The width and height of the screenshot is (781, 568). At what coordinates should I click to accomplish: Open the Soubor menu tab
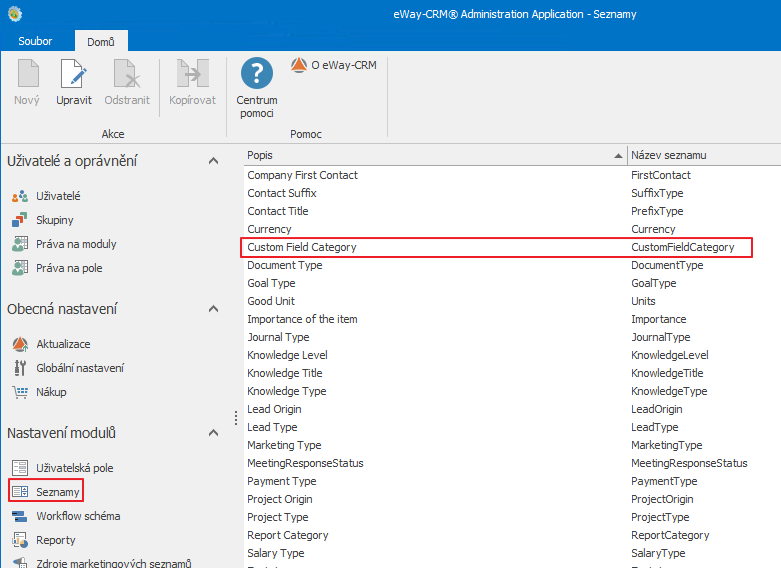coord(35,41)
